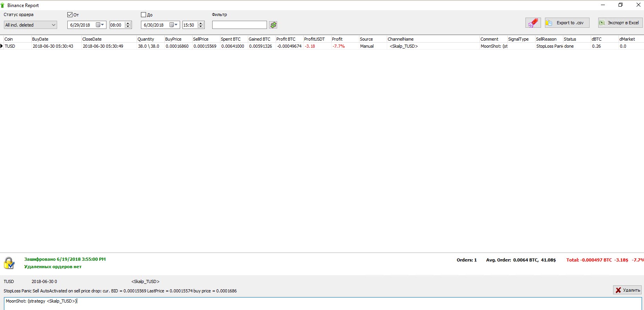Click into the 15:50 end time field
Image resolution: width=644 pixels, height=310 pixels.
[190, 25]
